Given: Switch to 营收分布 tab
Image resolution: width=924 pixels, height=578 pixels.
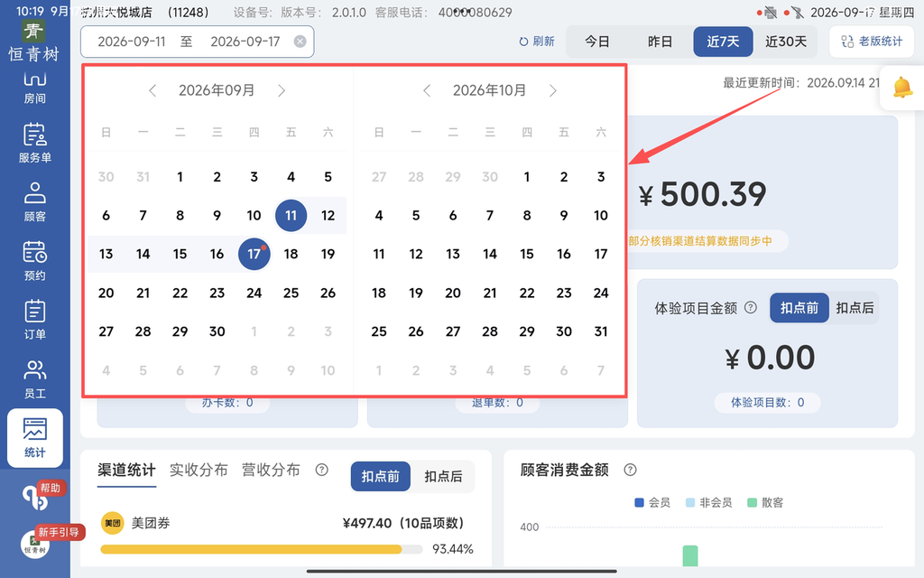Looking at the screenshot, I should tap(271, 470).
